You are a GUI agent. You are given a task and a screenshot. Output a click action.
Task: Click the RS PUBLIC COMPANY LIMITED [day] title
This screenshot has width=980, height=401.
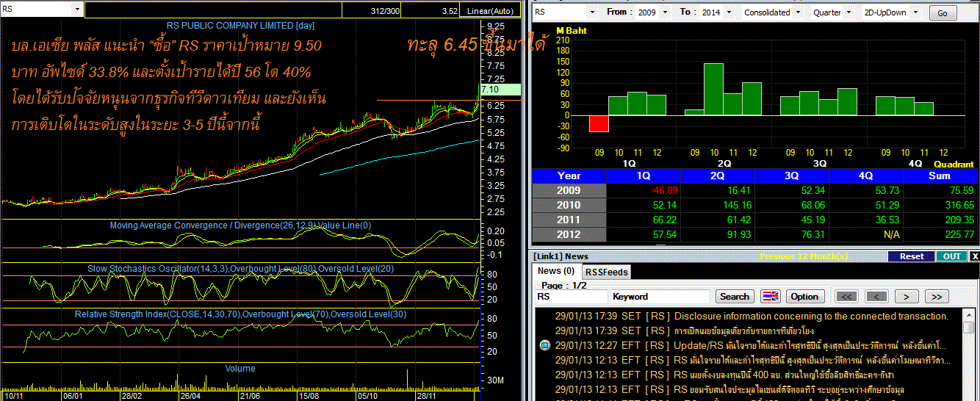click(x=240, y=25)
